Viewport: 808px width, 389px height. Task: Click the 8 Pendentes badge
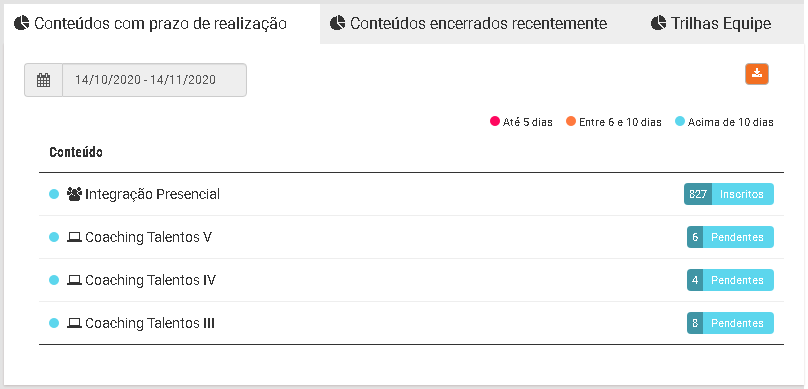[x=730, y=323]
